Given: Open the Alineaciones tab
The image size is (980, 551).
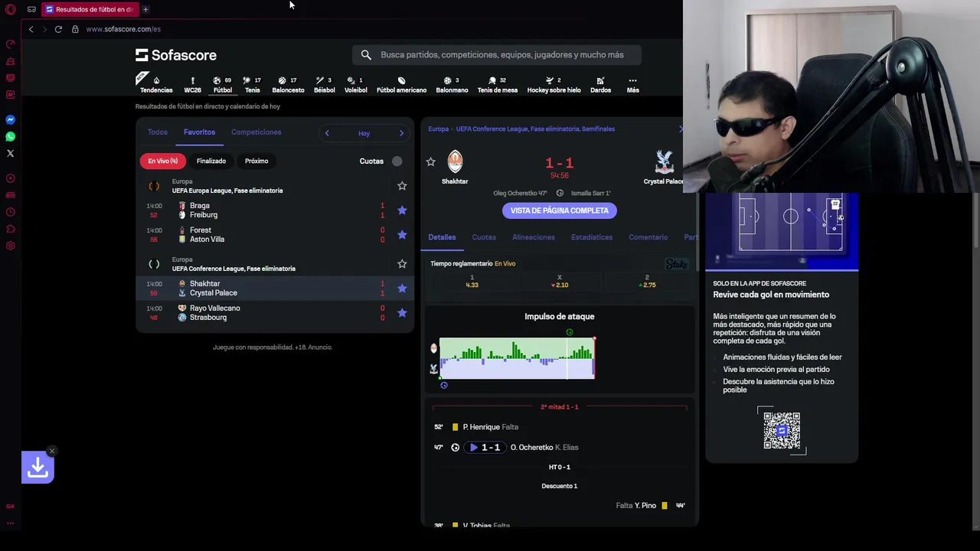Looking at the screenshot, I should click(x=534, y=237).
